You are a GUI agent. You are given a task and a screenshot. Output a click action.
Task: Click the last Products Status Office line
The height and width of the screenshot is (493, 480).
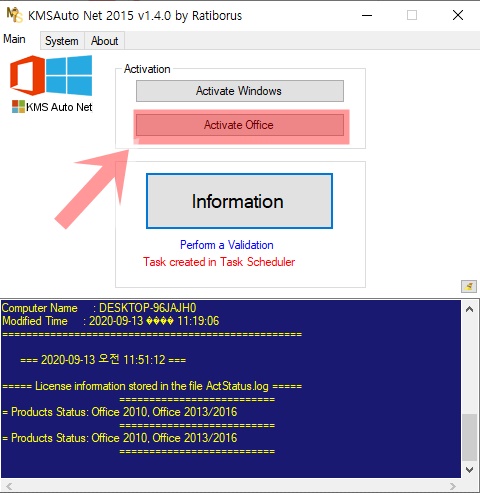pyautogui.click(x=119, y=438)
